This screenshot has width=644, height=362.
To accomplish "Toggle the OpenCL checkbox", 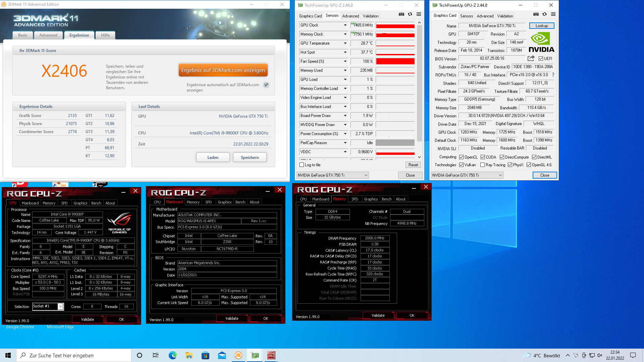I will [x=462, y=157].
